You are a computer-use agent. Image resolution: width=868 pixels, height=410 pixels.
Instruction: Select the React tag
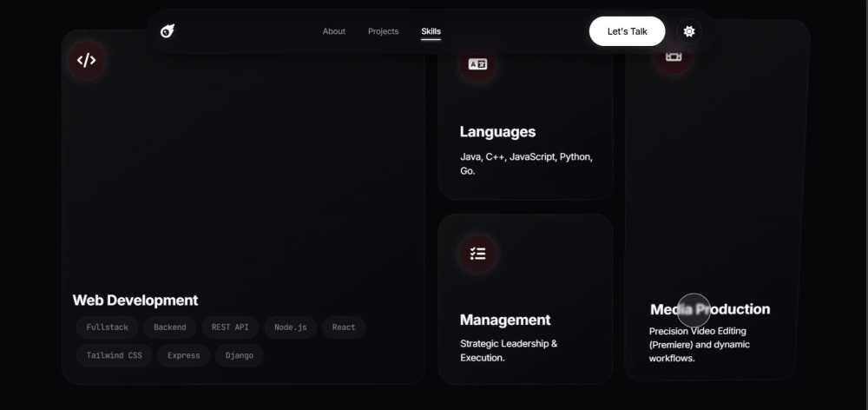344,327
